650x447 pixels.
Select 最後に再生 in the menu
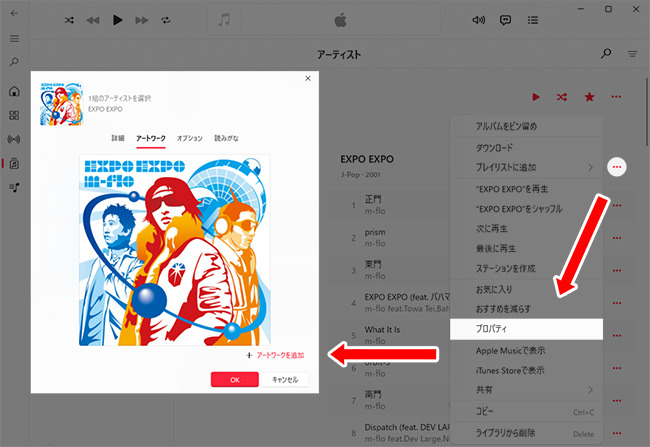526,249
